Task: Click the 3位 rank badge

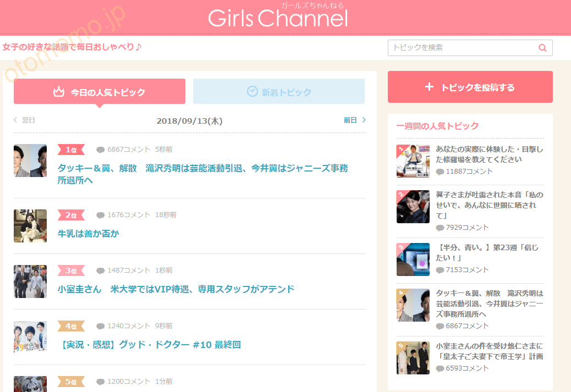Action: point(71,270)
